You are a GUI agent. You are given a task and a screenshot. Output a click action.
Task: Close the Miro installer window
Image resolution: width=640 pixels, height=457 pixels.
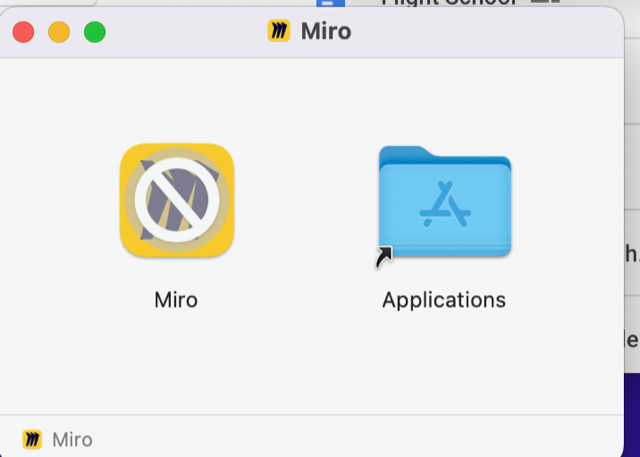point(23,32)
